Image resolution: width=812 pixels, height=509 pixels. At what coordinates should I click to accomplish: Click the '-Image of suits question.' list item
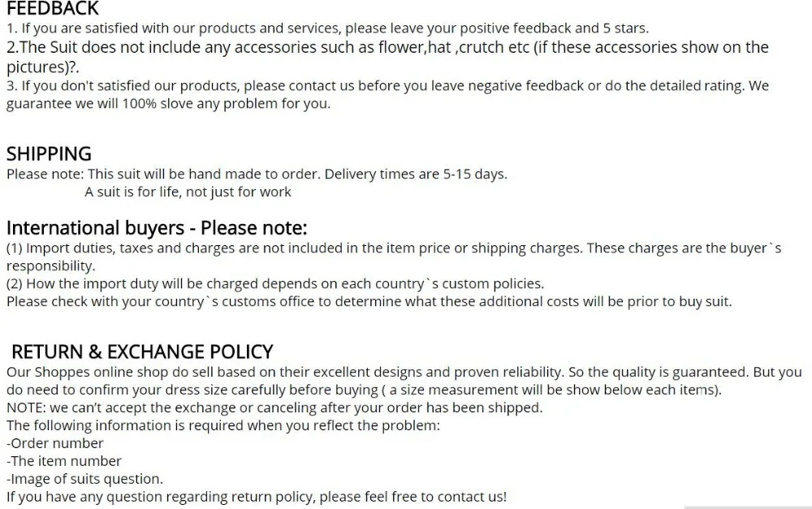tap(84, 479)
